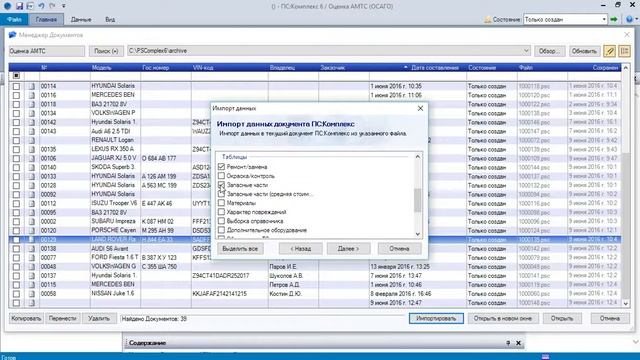The height and width of the screenshot is (360, 640).
Task: Close the Содержание panel with X
Action: pos(518,343)
